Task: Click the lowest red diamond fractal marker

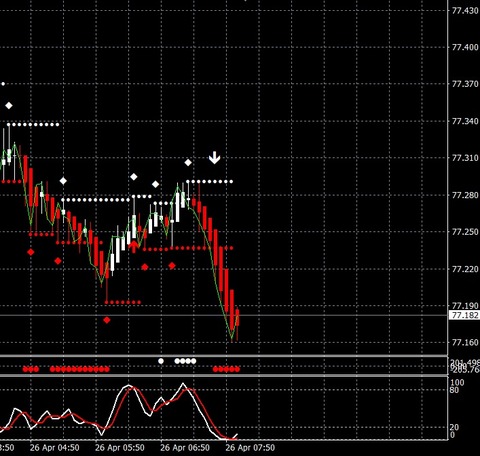Action: point(107,320)
